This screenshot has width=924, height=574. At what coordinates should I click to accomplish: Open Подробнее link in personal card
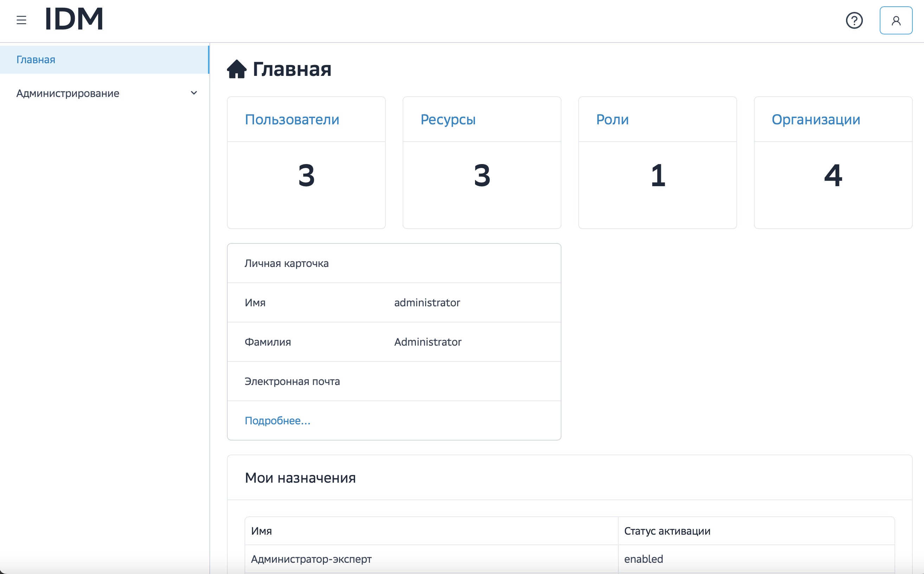click(278, 420)
